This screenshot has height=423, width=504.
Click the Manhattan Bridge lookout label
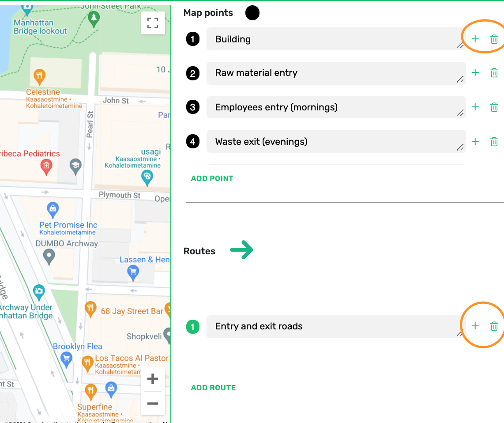click(x=40, y=26)
